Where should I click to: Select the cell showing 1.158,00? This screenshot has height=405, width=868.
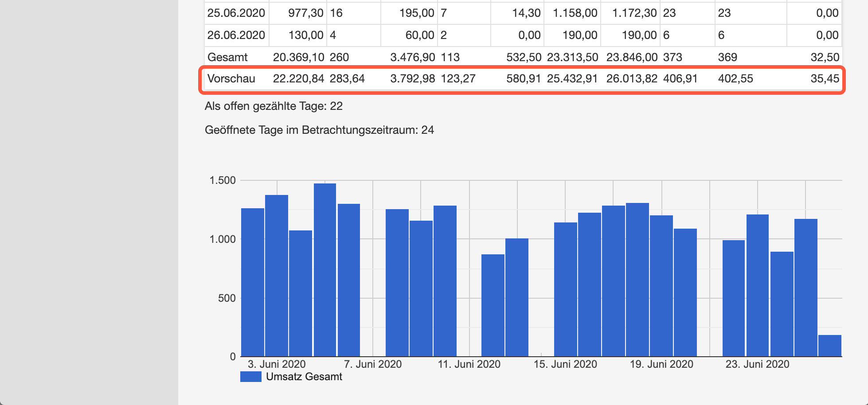click(575, 13)
